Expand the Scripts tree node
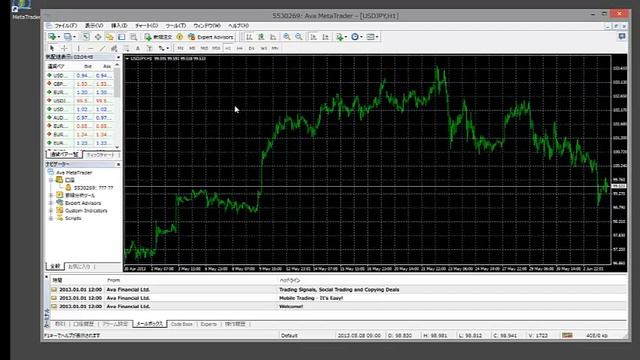 pyautogui.click(x=51, y=218)
